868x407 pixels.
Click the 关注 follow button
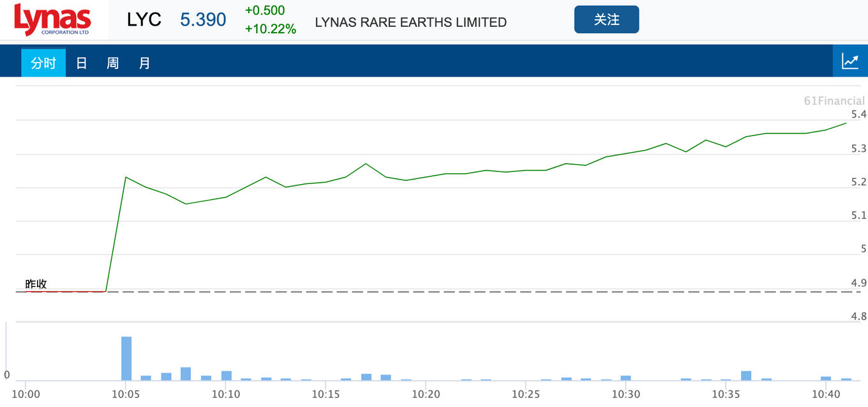coord(606,20)
